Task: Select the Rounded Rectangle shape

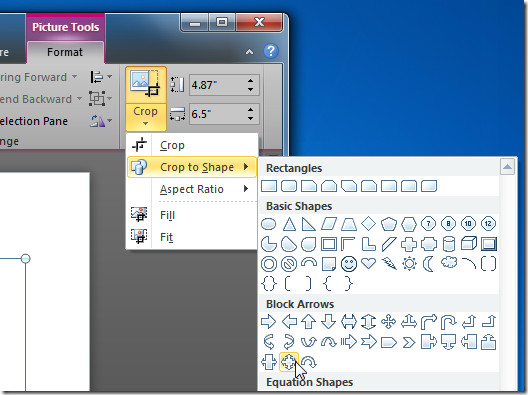Action: tap(289, 186)
